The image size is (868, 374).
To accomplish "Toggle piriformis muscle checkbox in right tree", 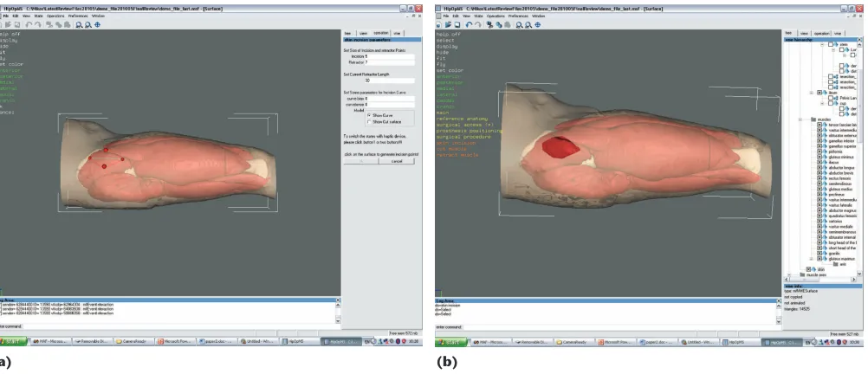I will [x=819, y=151].
